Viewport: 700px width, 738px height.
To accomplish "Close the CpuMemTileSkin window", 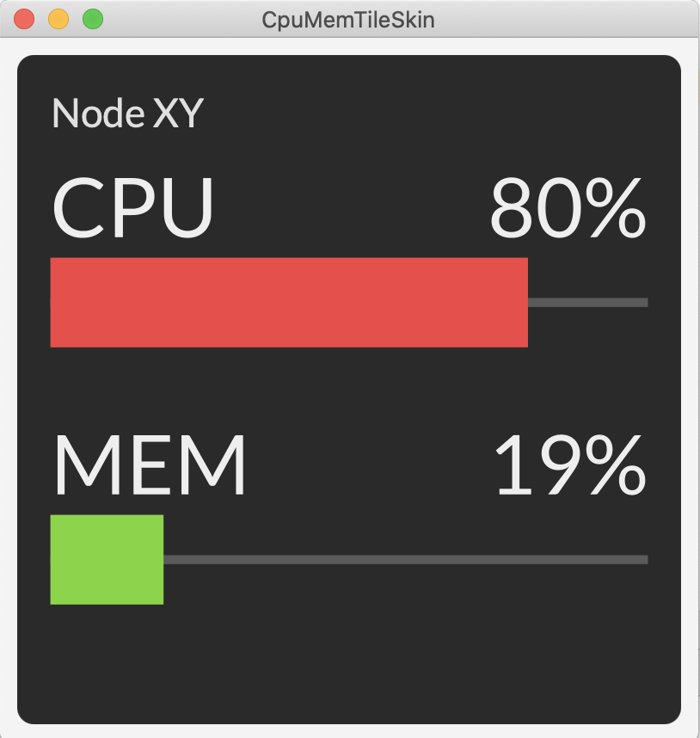I will pyautogui.click(x=24, y=19).
